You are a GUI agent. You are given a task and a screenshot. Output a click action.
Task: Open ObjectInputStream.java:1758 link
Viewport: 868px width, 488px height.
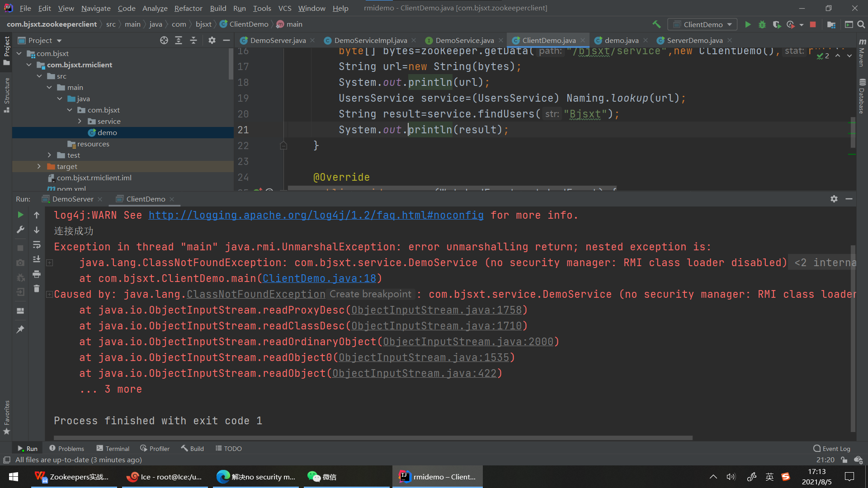[x=436, y=310]
